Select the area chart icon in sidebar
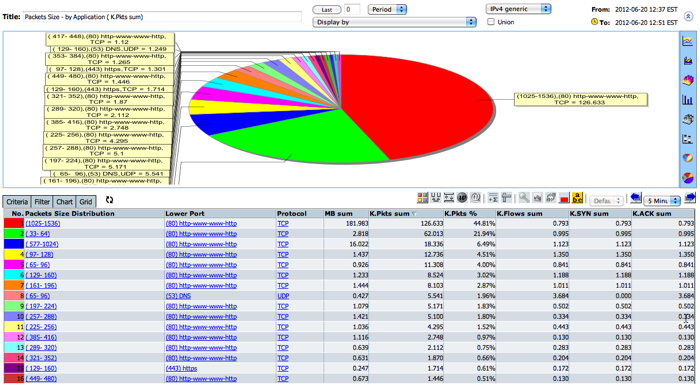 pyautogui.click(x=688, y=61)
